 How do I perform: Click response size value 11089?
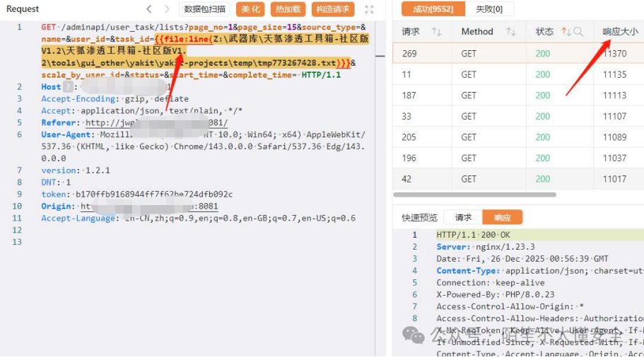pos(614,137)
